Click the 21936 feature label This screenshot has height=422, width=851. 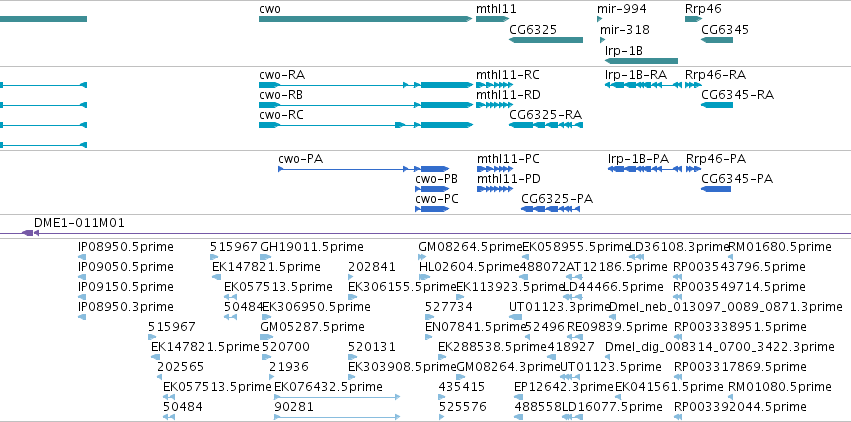coord(289,367)
